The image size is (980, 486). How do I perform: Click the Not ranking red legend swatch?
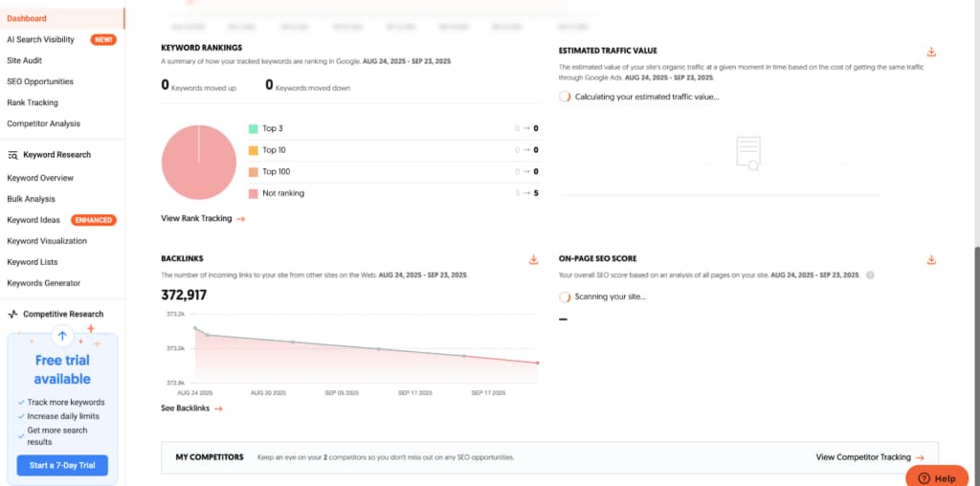point(253,193)
